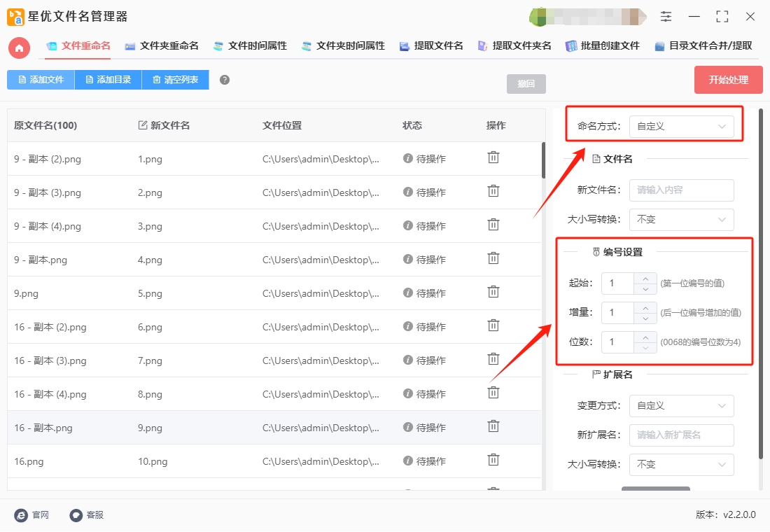The height and width of the screenshot is (532, 770).
Task: Delete row 9 - 副本 (4).png with trash icon
Action: pos(493,225)
